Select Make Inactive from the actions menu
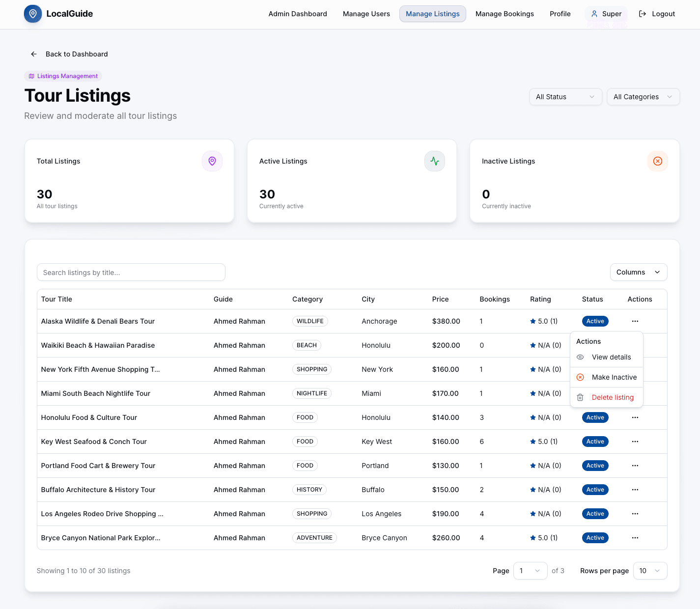This screenshot has height=609, width=700. [614, 377]
